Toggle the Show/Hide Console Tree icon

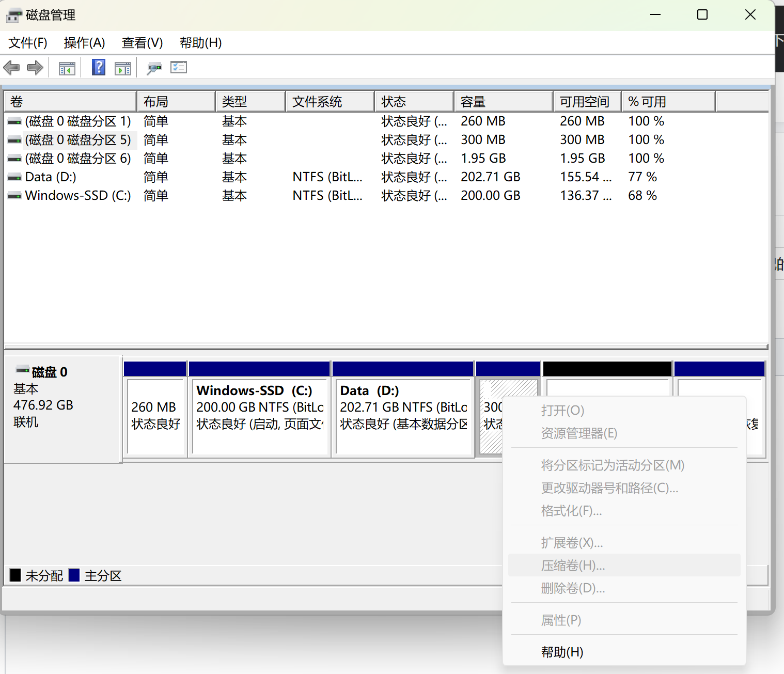tap(67, 68)
